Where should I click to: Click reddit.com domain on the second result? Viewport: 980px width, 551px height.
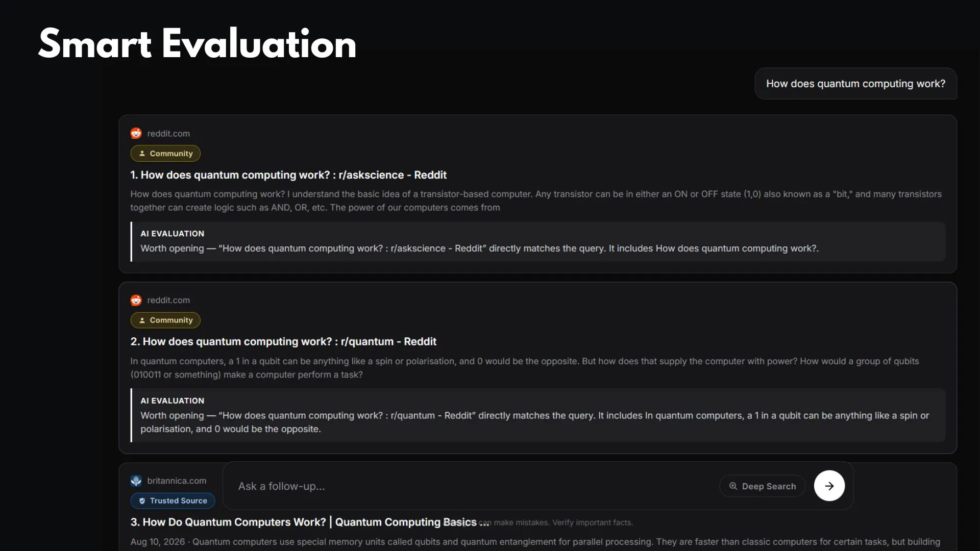[168, 300]
